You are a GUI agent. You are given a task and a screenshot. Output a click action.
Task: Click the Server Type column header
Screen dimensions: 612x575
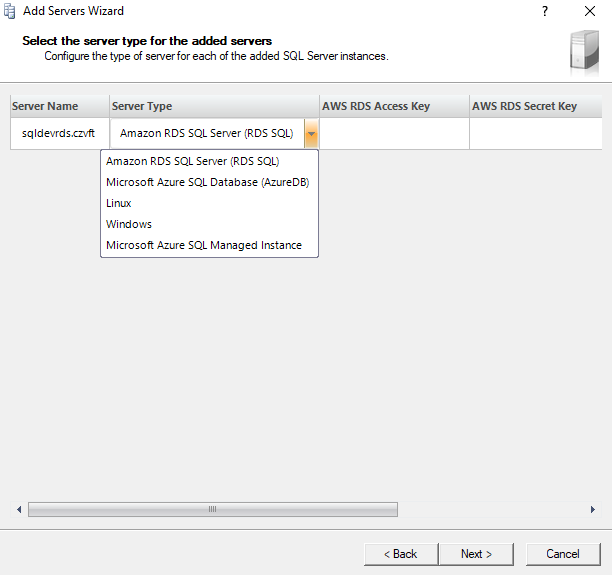(214, 106)
